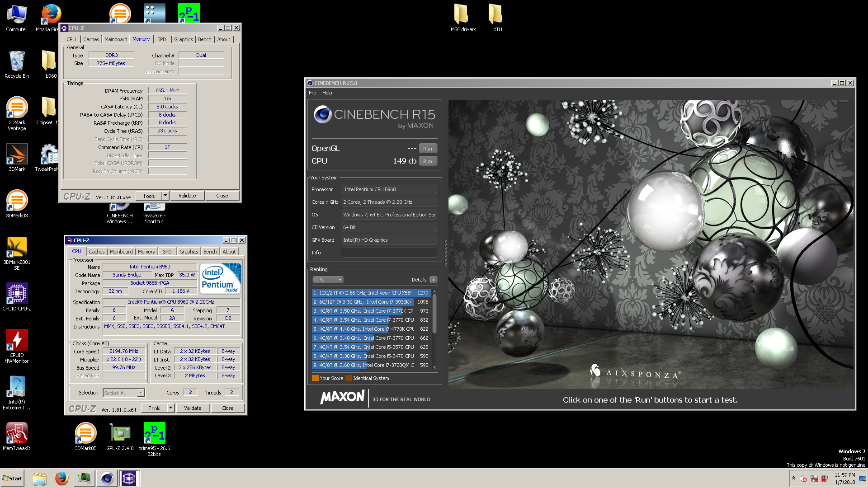This screenshot has height=488, width=868.
Task: Open the Socket #1 selection dropdown
Action: 123,393
